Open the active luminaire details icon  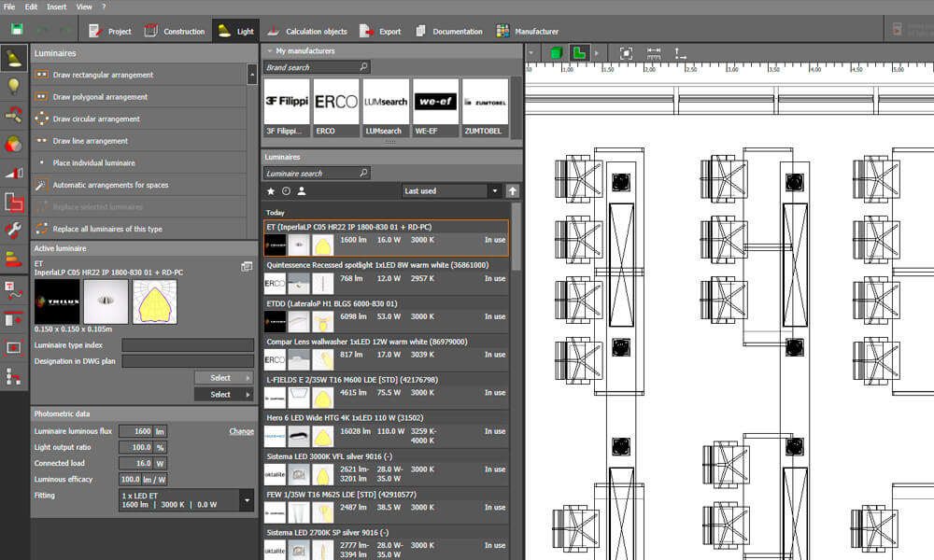(x=246, y=266)
